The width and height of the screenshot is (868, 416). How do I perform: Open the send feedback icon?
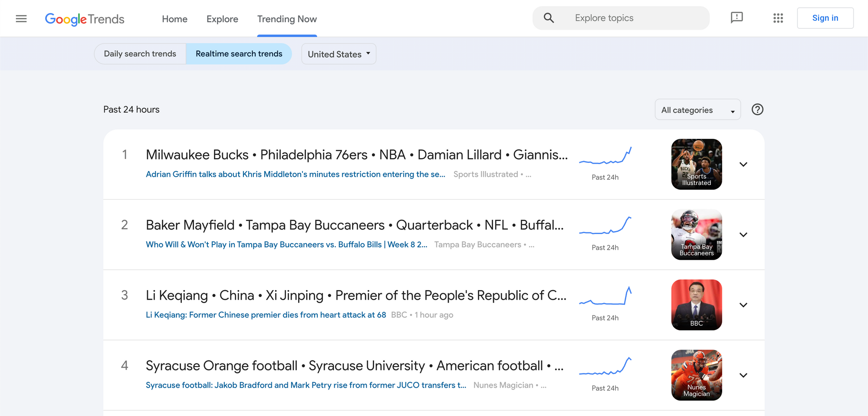pyautogui.click(x=736, y=18)
